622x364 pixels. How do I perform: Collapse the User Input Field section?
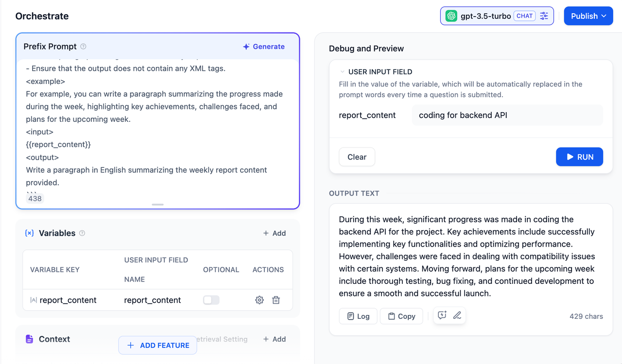(342, 72)
